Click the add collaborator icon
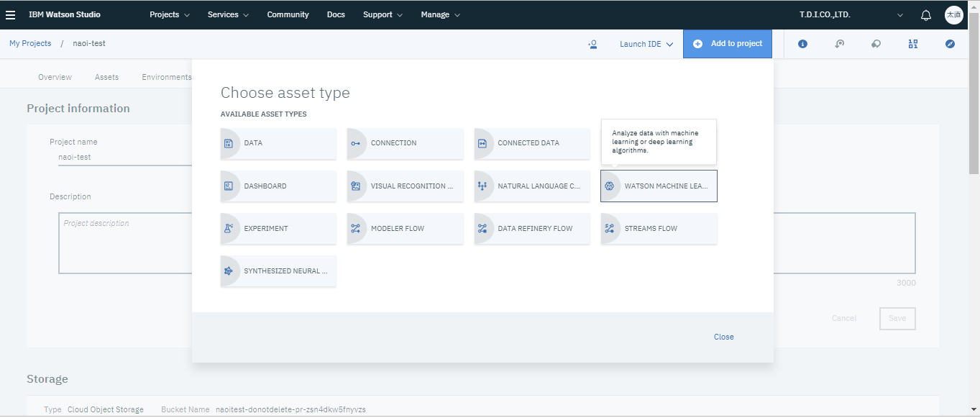 (x=592, y=44)
